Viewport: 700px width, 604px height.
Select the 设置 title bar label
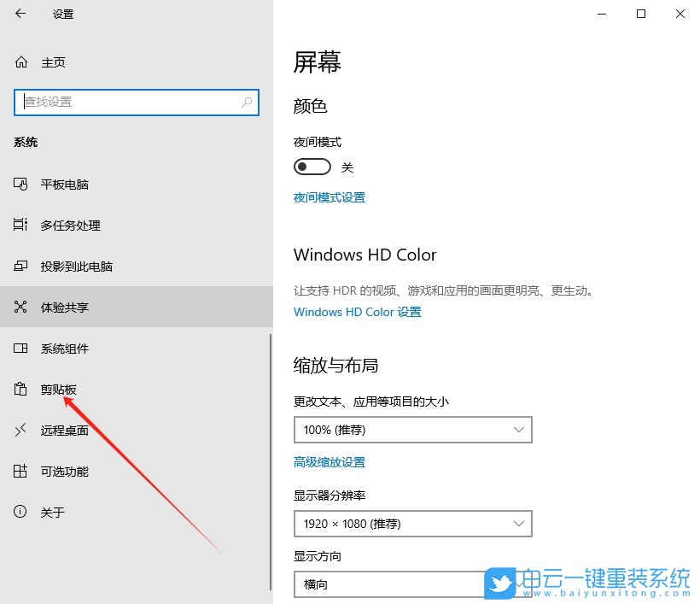tap(62, 14)
